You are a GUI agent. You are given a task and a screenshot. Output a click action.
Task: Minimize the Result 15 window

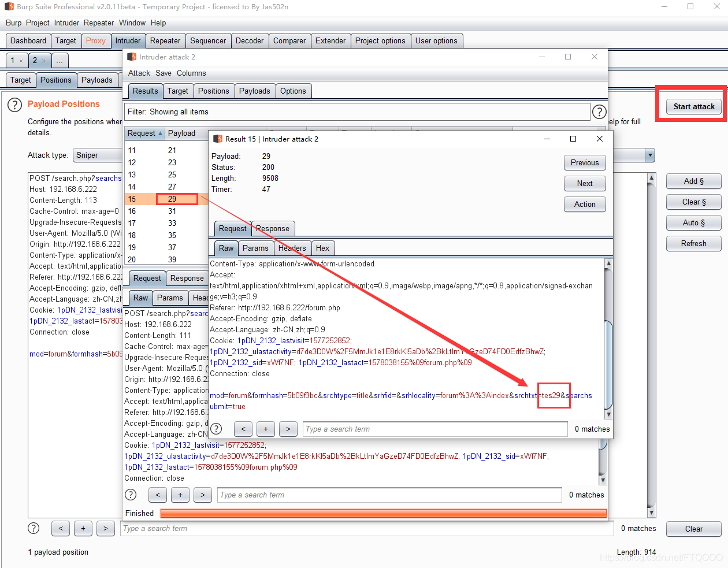click(547, 139)
